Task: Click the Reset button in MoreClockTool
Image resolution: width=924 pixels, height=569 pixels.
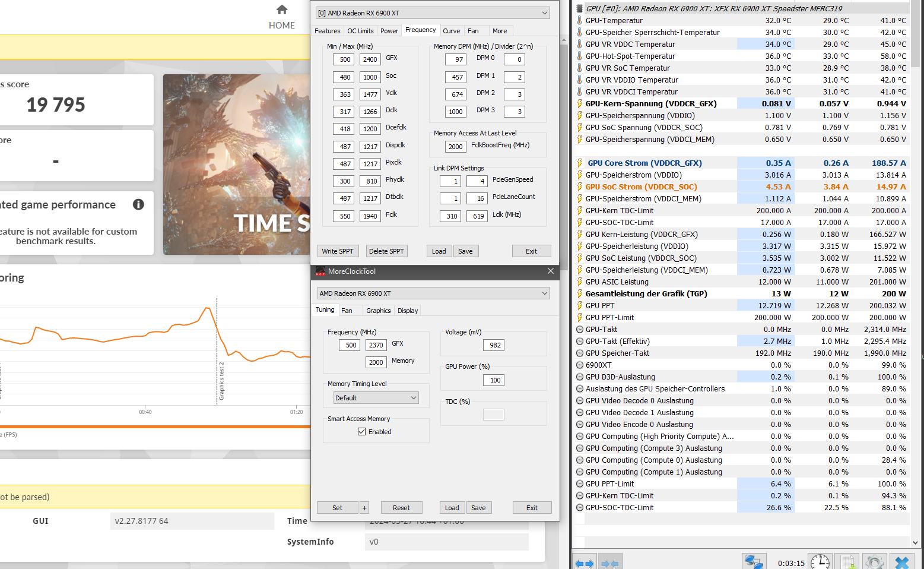Action: tap(401, 508)
